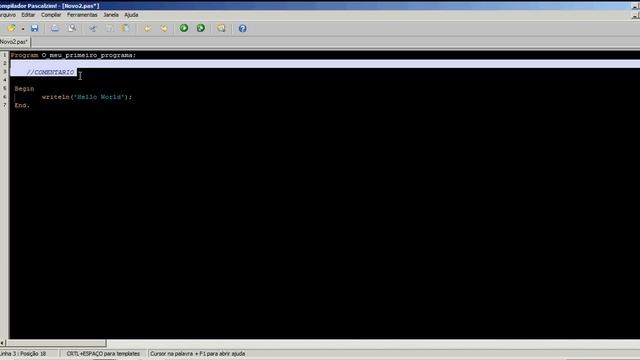Click the Print icon
The image size is (640, 360).
coord(55,28)
